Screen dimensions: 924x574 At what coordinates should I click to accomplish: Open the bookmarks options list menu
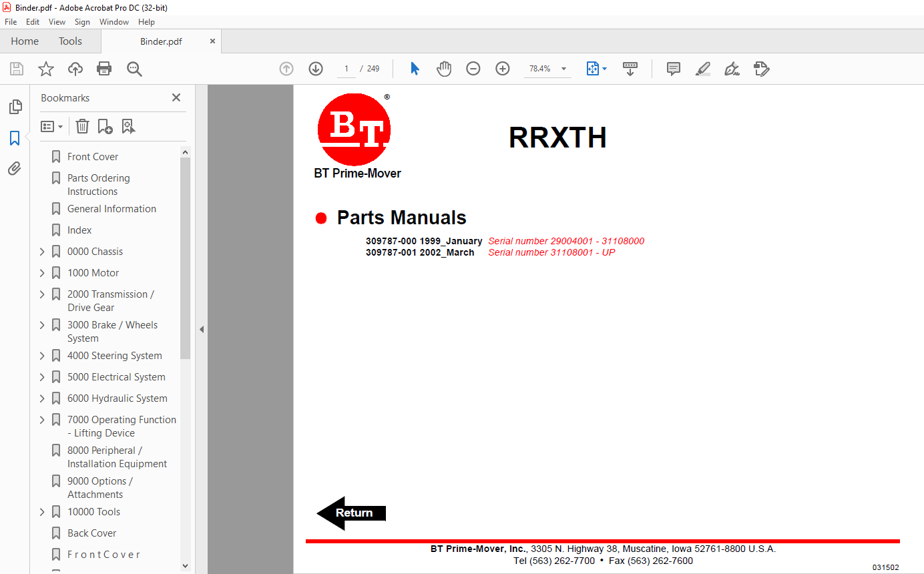click(x=51, y=126)
